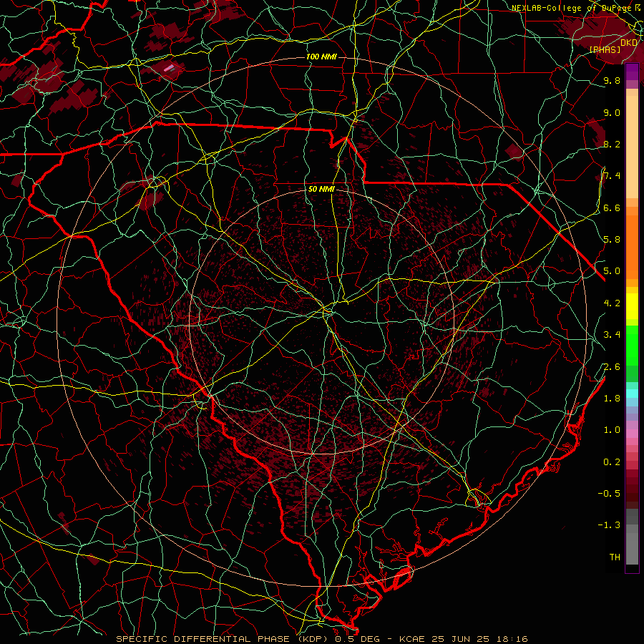644x644 pixels.
Task: Click the "100 NMI" range ring label
Action: point(321,57)
